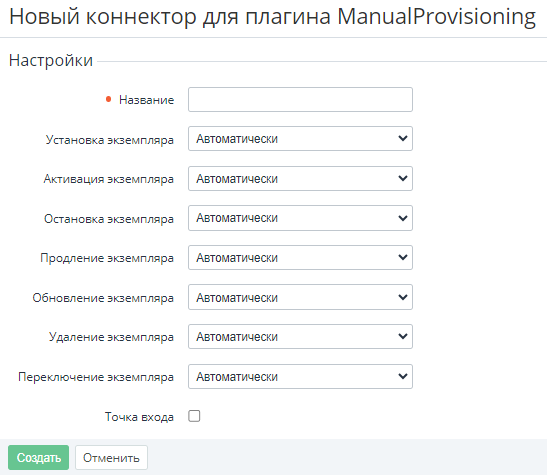Click the Точка входа label text
Image resolution: width=547 pixels, height=476 pixels.
pos(139,417)
